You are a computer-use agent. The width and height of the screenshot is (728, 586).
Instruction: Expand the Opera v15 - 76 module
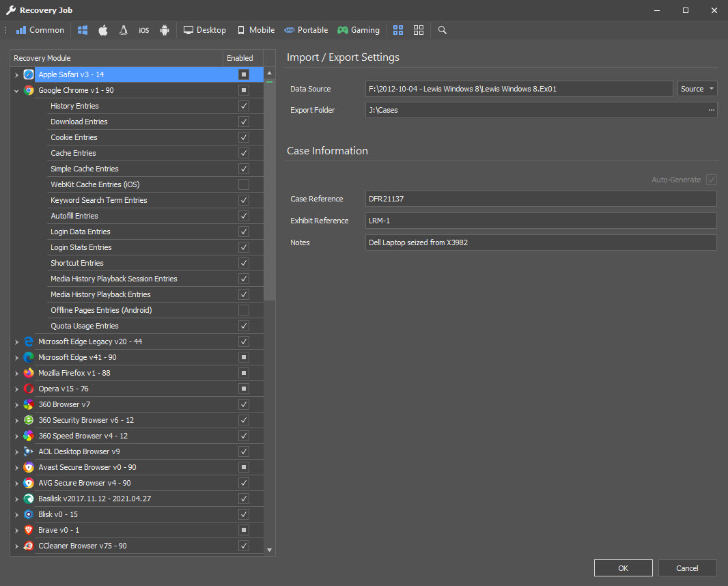click(16, 389)
